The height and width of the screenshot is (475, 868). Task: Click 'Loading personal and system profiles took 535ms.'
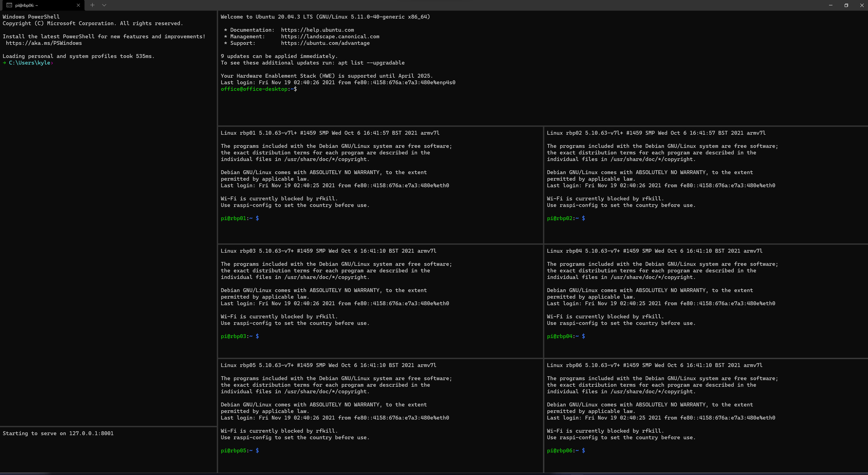(79, 56)
